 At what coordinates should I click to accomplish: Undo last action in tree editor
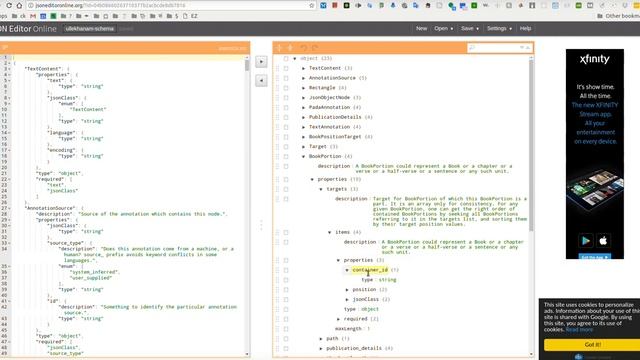[304, 48]
